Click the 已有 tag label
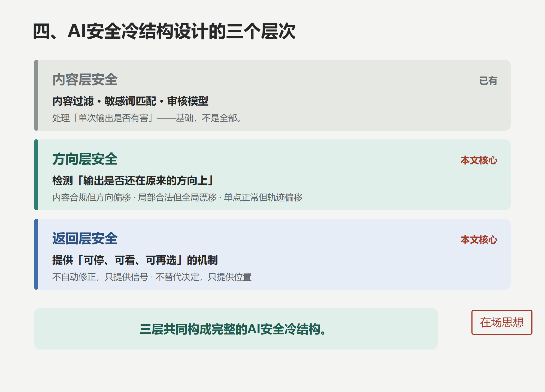The image size is (545, 392). pos(488,81)
